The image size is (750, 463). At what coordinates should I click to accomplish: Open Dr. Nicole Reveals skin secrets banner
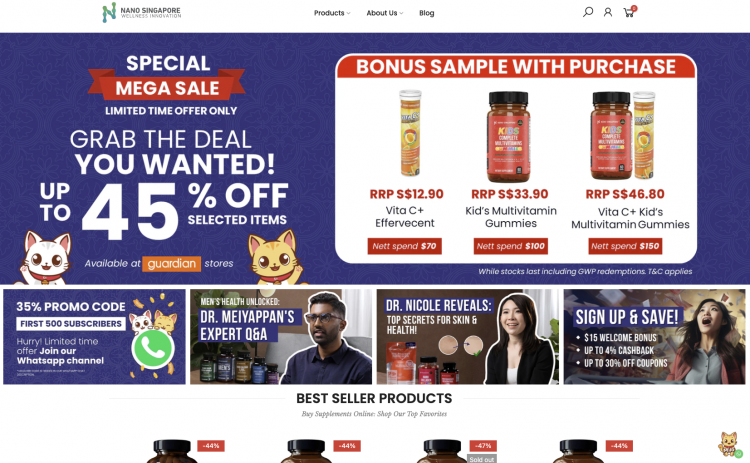[467, 337]
